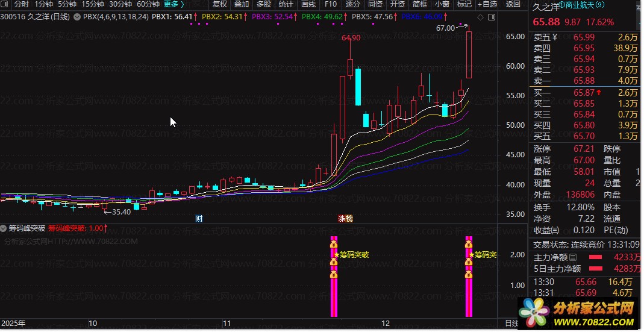Open the 小窗 mini window

(x=442, y=5)
